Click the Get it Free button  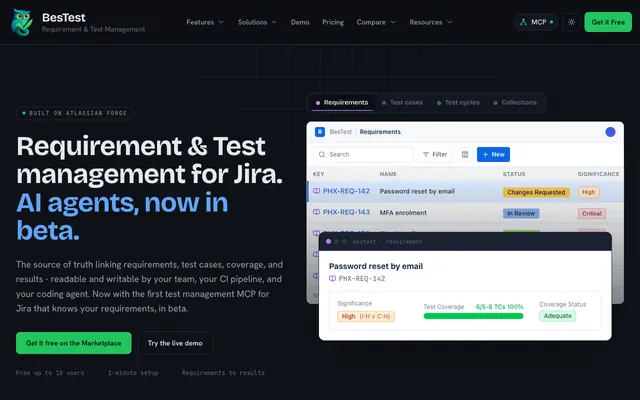[608, 22]
